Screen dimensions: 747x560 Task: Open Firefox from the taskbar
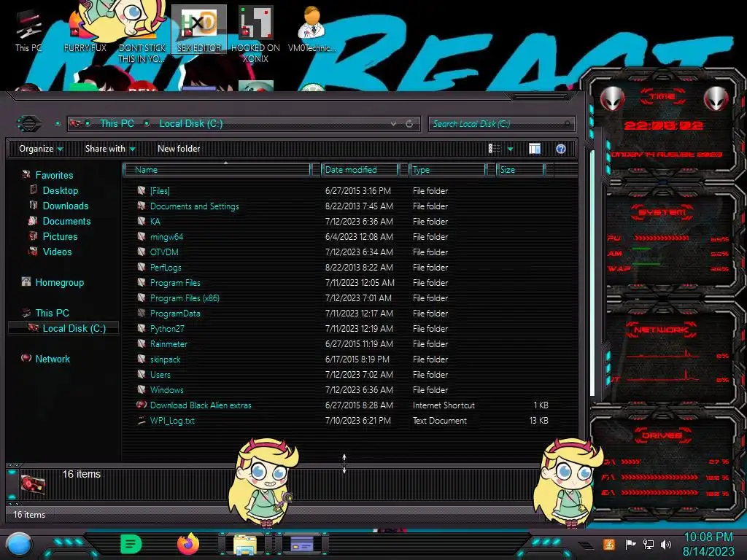pos(188,544)
